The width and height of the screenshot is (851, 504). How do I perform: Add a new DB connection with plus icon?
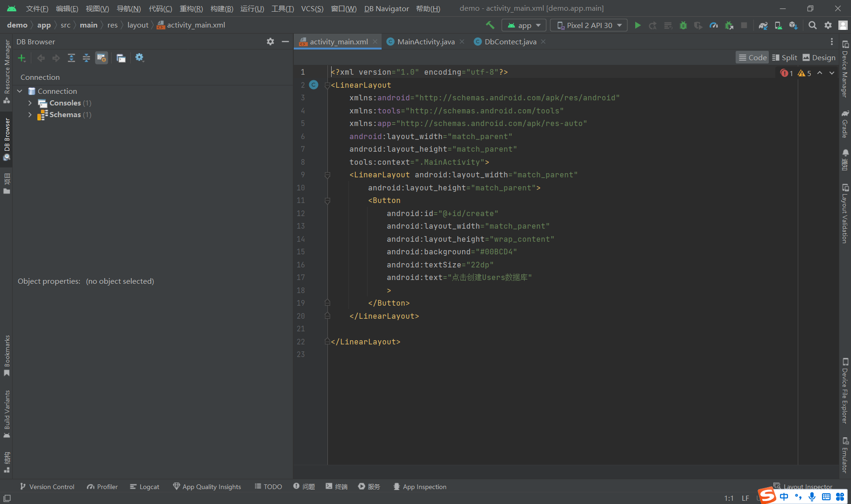21,58
